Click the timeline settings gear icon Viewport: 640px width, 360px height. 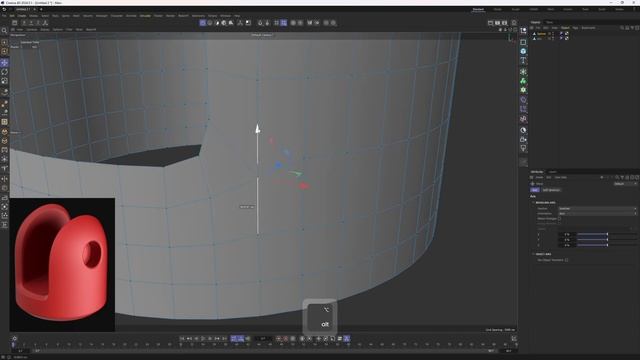click(15, 338)
